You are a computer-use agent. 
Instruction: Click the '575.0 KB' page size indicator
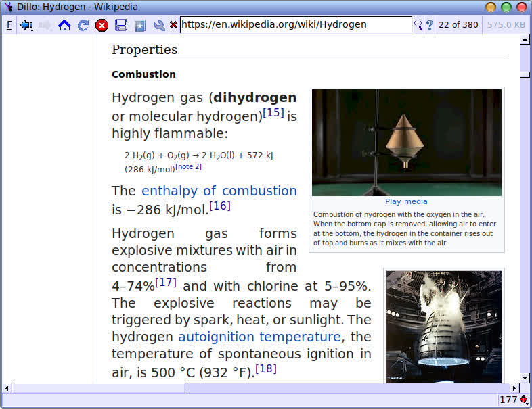[506, 25]
